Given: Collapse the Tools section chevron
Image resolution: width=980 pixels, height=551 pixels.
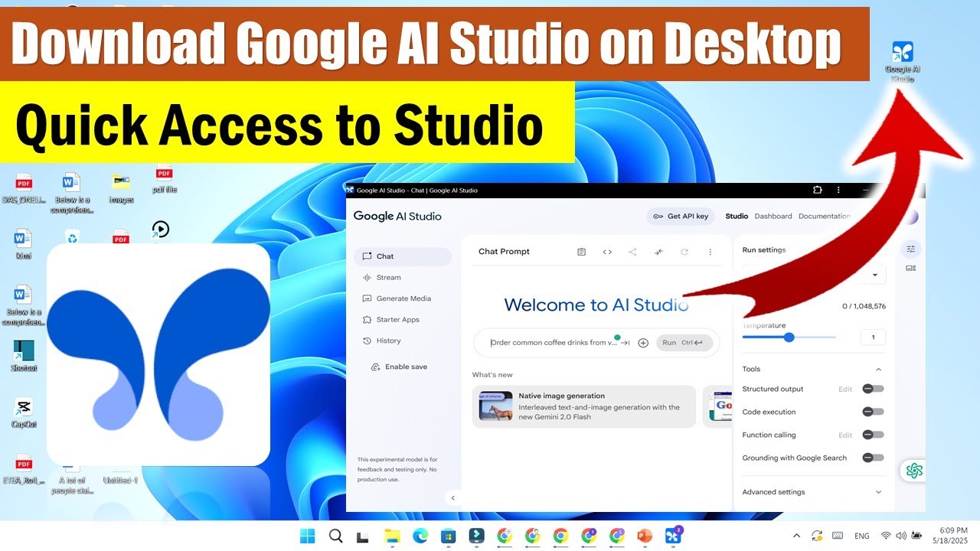Looking at the screenshot, I should 878,369.
